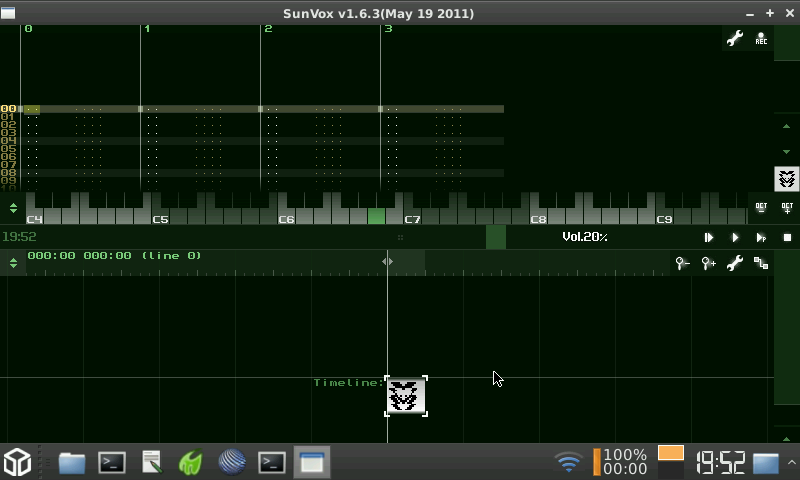Start playback with the Play button
Image resolution: width=800 pixels, height=480 pixels.
pyautogui.click(x=735, y=237)
